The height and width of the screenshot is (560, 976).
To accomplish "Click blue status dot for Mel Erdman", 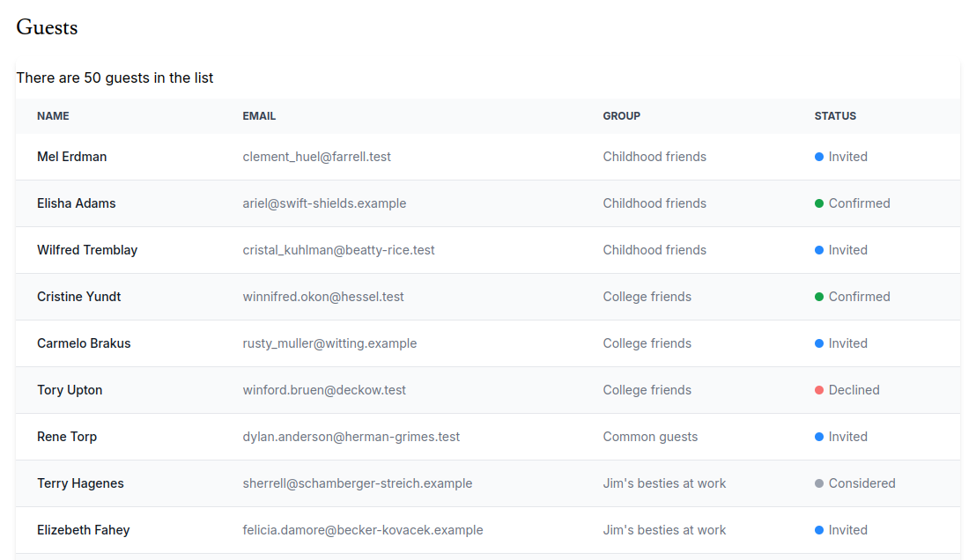I will click(819, 157).
